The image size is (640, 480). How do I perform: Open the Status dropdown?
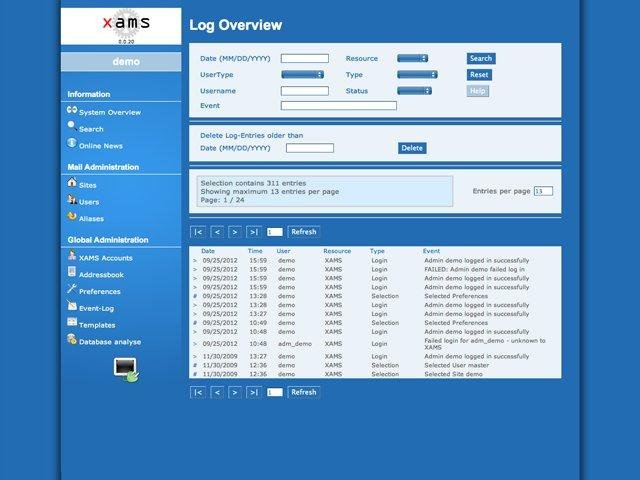(x=414, y=91)
